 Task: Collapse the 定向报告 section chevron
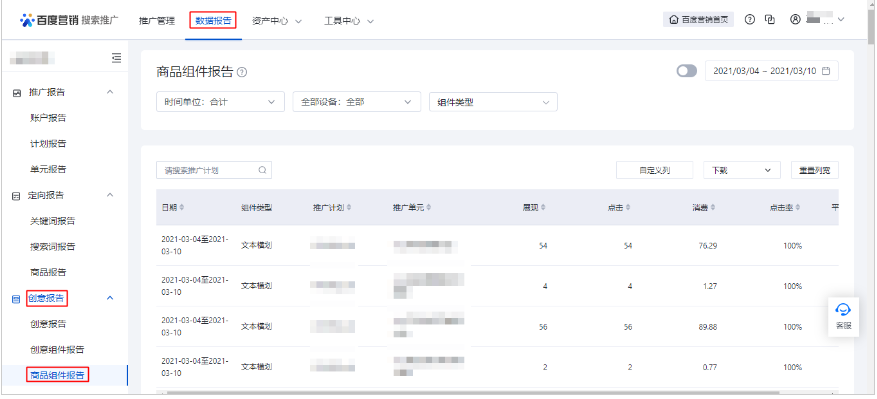tap(110, 195)
